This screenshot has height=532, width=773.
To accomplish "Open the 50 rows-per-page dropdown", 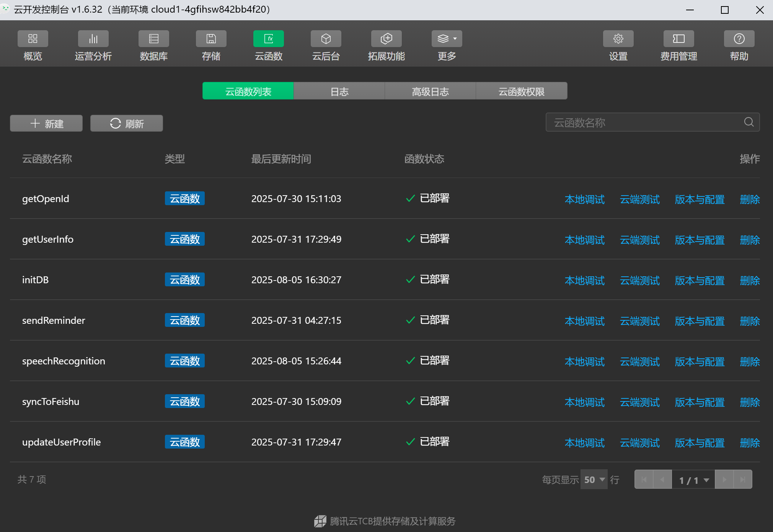I will point(594,480).
